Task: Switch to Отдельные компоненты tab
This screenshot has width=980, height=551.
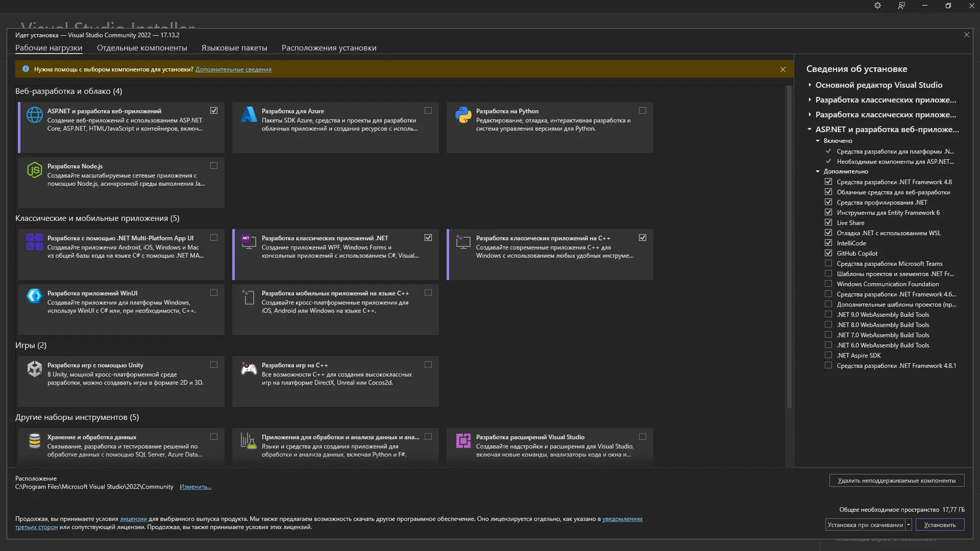Action: pyautogui.click(x=142, y=47)
